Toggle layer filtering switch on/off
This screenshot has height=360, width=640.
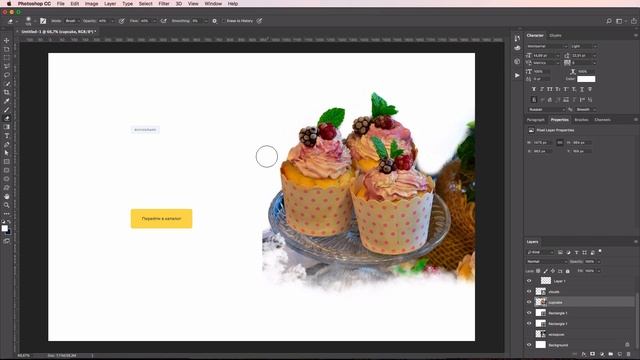pyautogui.click(x=600, y=252)
